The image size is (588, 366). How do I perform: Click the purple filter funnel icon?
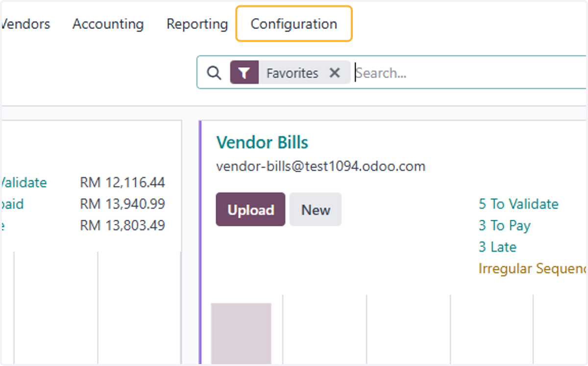click(244, 73)
